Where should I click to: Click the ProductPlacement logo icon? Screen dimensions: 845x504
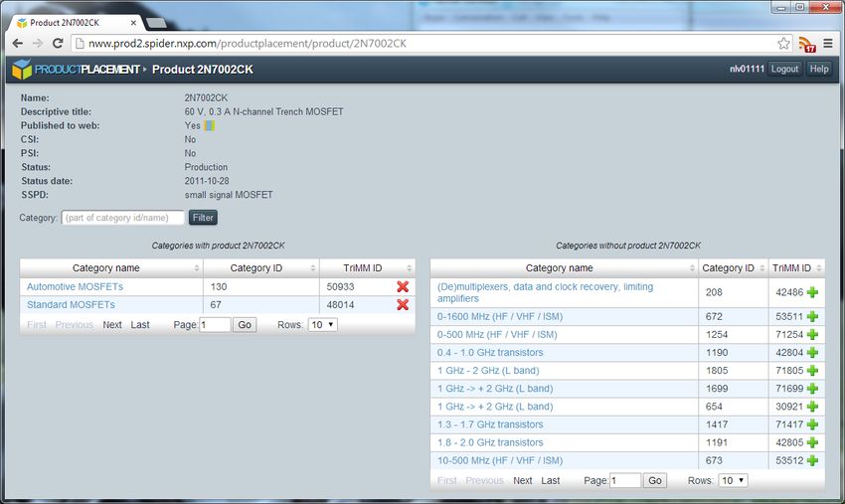tap(22, 69)
